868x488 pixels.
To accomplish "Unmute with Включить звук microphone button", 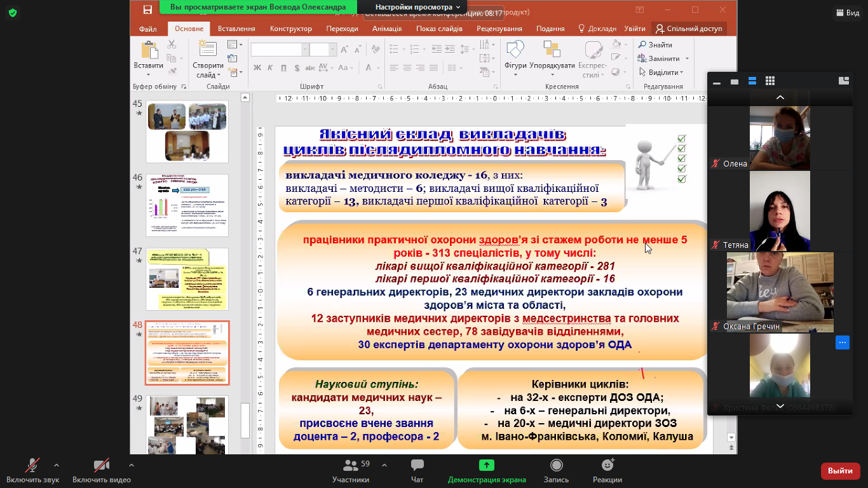I will click(32, 466).
